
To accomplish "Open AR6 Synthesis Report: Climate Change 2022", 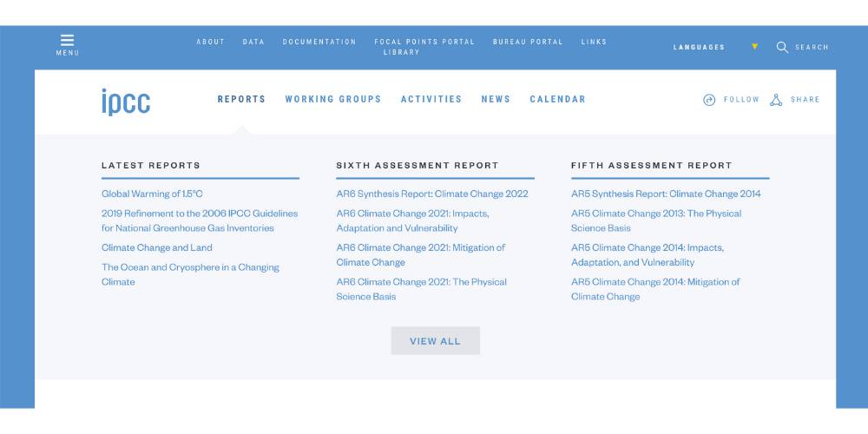I will pyautogui.click(x=432, y=194).
